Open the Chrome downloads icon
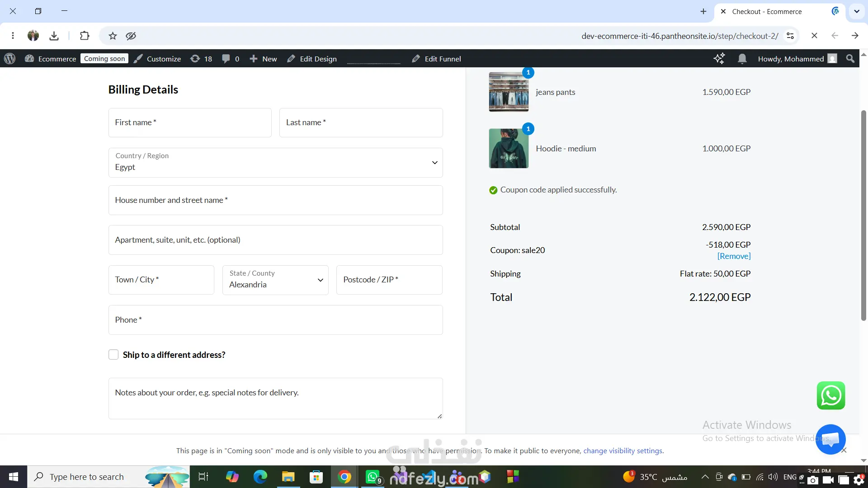The width and height of the screenshot is (868, 488). 54,36
